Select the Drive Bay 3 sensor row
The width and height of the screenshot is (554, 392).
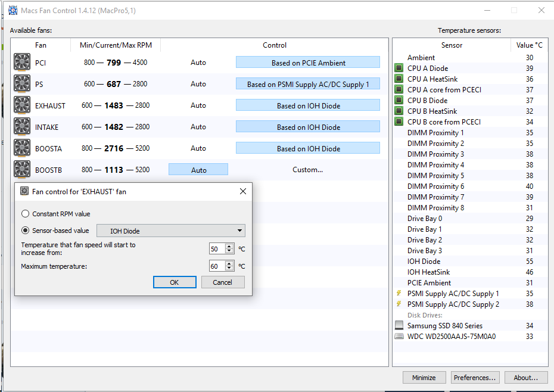[470, 250]
